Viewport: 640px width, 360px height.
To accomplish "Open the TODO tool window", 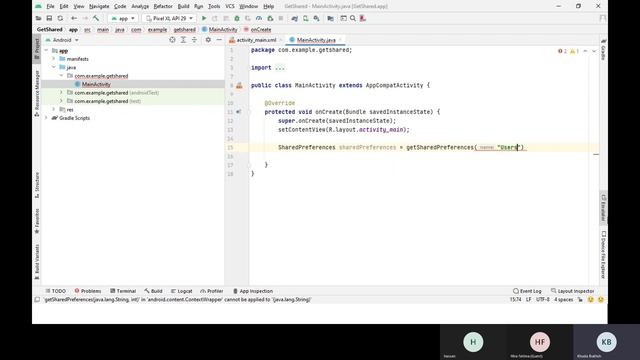I will pos(56,291).
